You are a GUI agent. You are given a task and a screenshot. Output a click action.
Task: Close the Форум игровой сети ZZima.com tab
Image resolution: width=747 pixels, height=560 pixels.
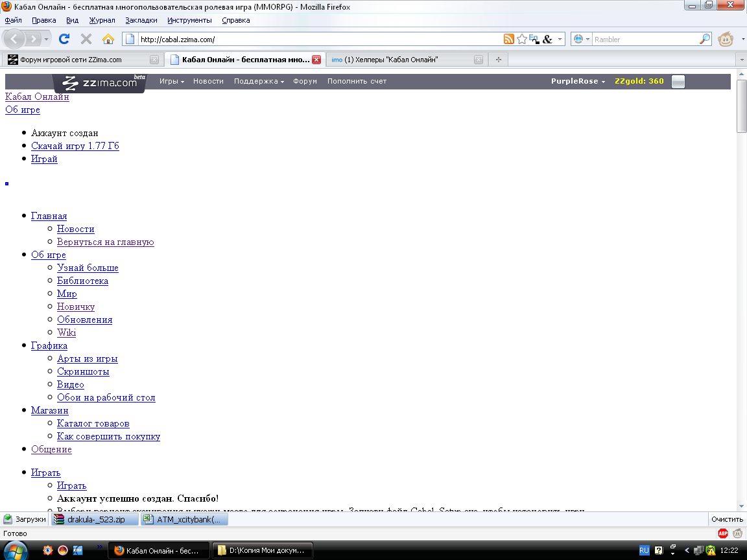point(154,60)
